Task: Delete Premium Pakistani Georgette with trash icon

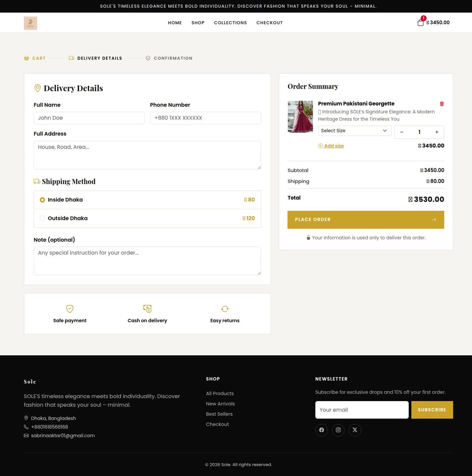Action: pos(442,104)
